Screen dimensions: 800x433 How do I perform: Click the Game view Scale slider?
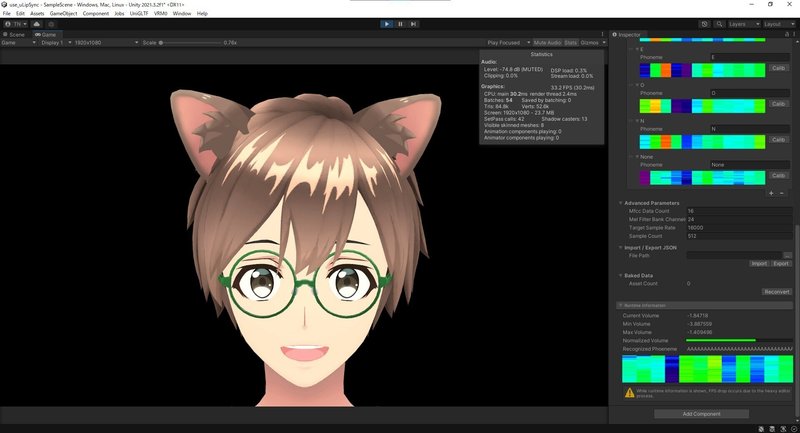click(190, 43)
